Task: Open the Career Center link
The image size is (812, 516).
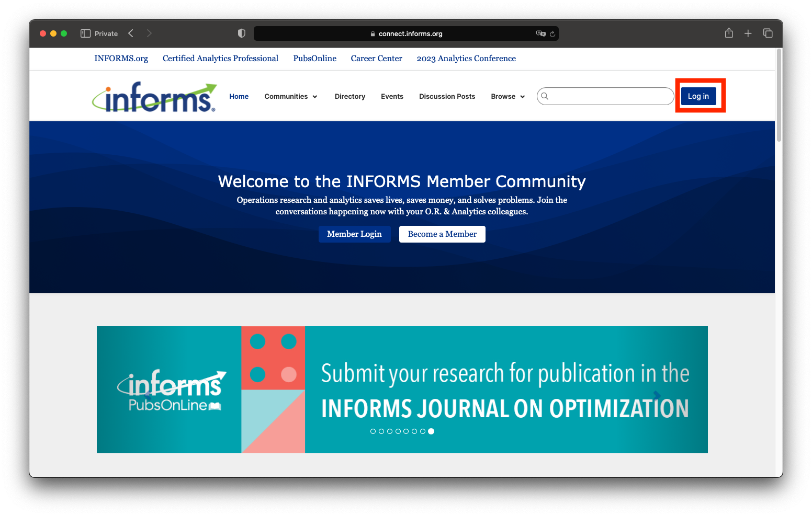Action: pyautogui.click(x=377, y=59)
